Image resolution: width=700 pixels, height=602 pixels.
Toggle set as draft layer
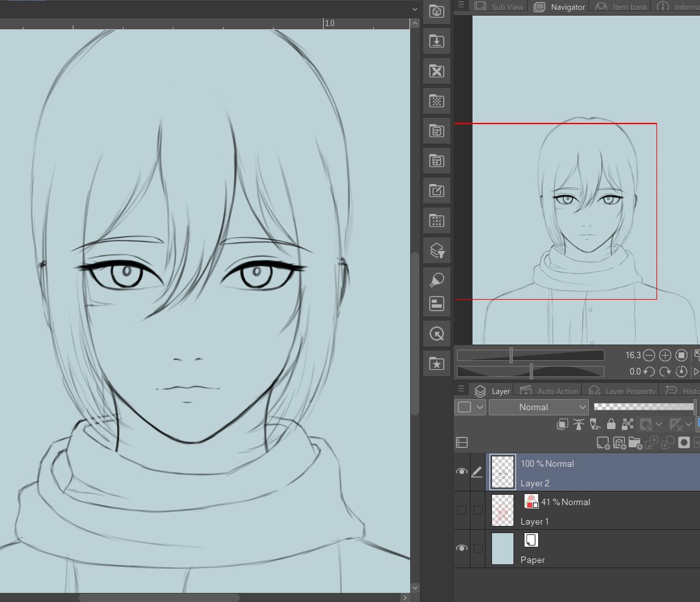pyautogui.click(x=595, y=424)
